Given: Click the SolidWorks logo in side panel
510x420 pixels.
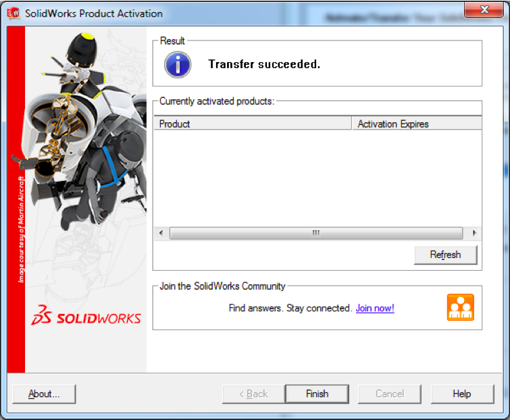Looking at the screenshot, I should 86,315.
